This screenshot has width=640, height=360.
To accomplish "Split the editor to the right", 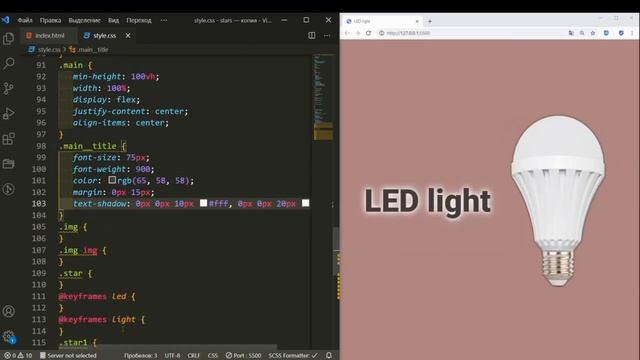I will click(311, 36).
